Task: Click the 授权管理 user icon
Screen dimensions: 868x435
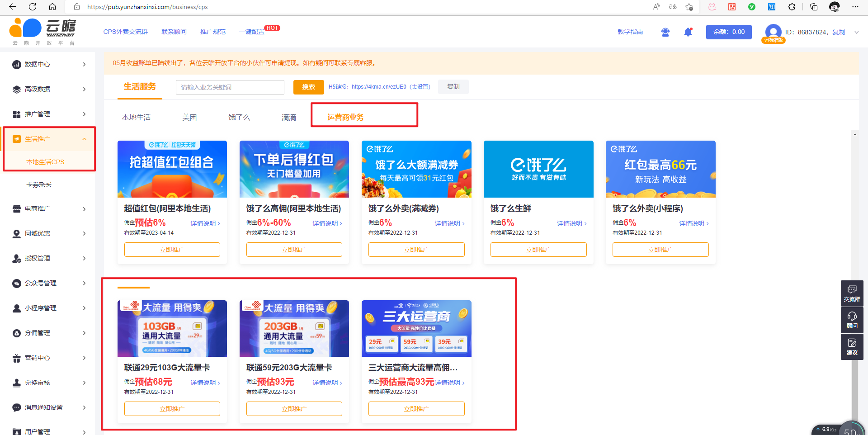Action: 17,258
